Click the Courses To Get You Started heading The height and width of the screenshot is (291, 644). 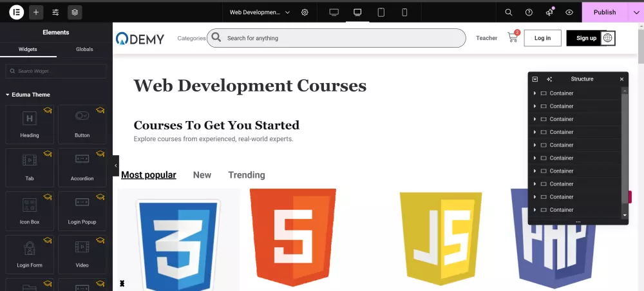click(x=216, y=125)
